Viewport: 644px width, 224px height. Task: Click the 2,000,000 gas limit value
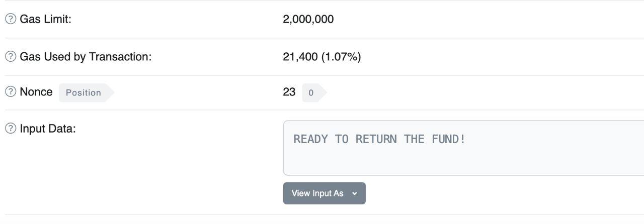point(308,19)
